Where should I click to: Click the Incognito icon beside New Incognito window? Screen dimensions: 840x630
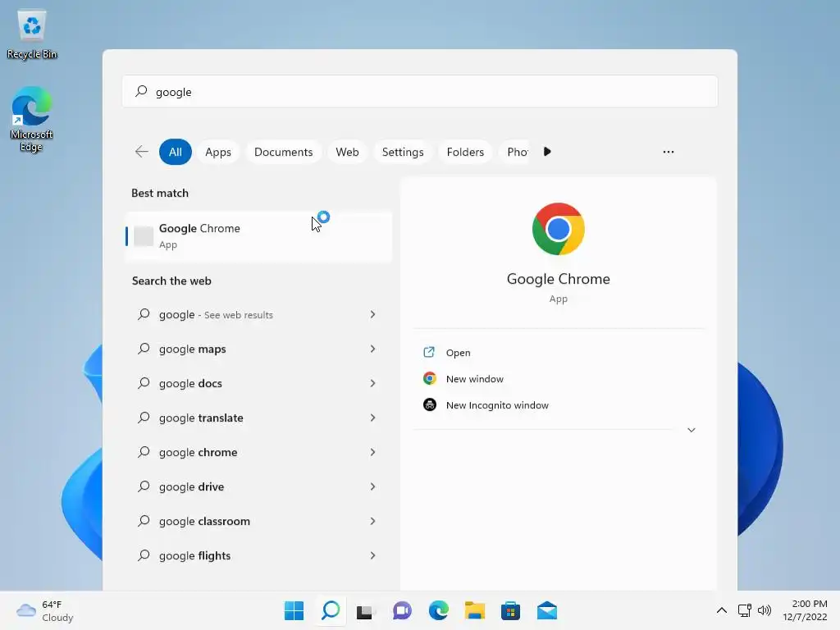[430, 404]
